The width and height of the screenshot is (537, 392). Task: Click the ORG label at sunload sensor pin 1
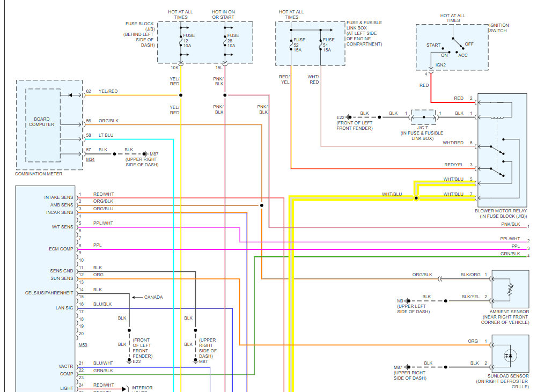(473, 341)
